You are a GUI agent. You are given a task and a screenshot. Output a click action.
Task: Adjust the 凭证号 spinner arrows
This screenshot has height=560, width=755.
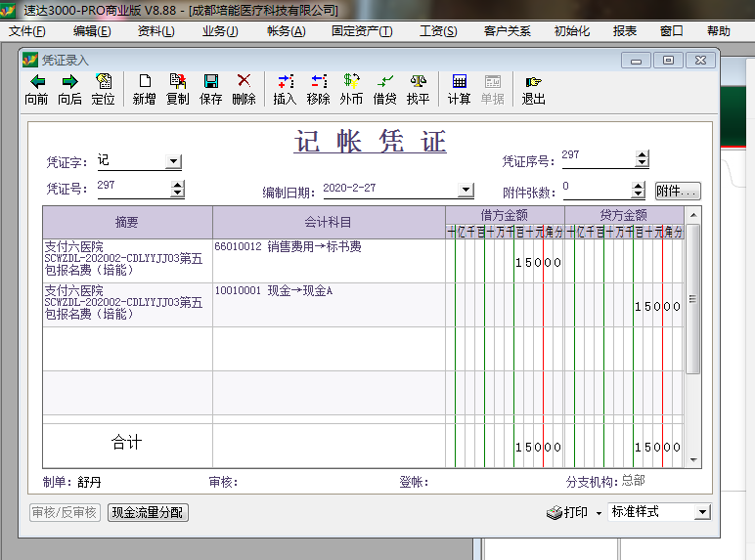tap(177, 190)
